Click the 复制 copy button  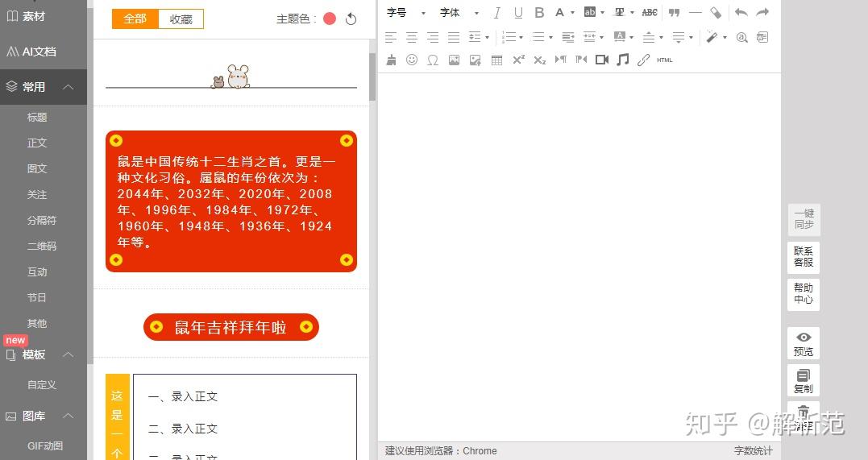pos(804,380)
